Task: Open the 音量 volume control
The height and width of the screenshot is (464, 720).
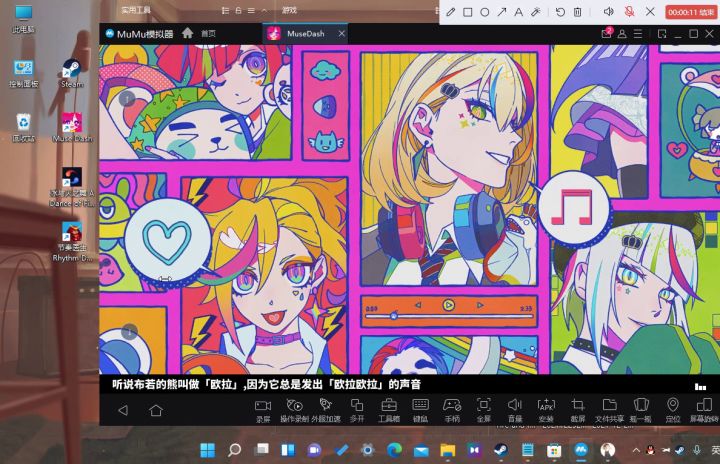Action: click(515, 410)
